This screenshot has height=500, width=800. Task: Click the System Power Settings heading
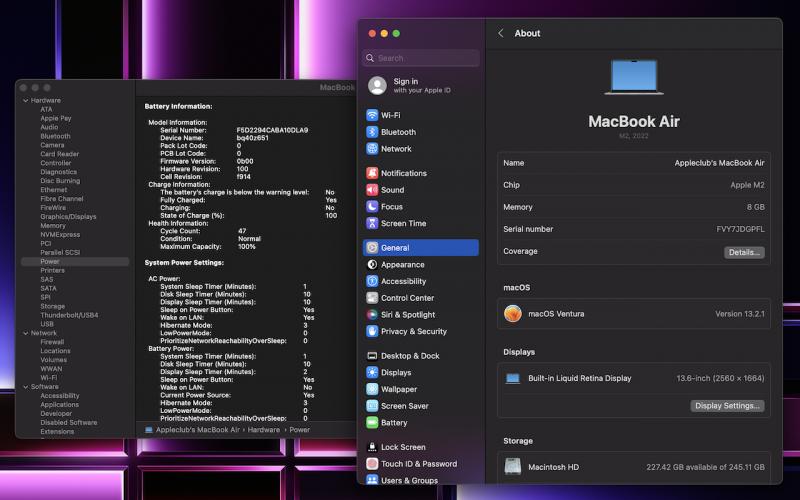click(x=184, y=262)
